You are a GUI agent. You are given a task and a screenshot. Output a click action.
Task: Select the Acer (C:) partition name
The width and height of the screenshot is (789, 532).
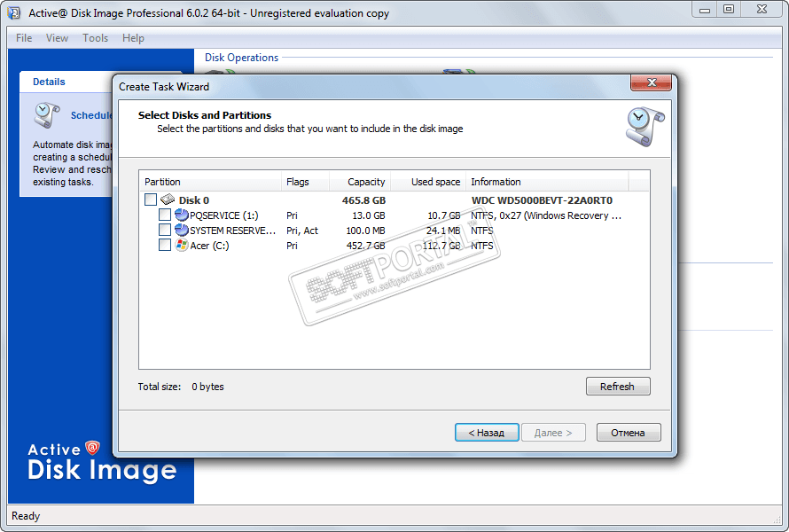tap(209, 246)
